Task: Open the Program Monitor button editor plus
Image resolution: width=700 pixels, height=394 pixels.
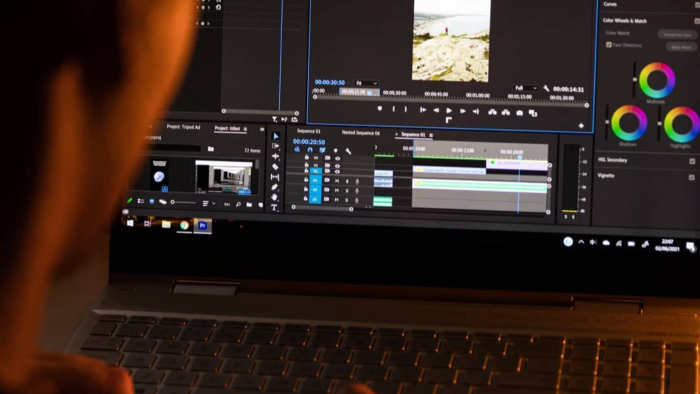Action: (x=581, y=126)
